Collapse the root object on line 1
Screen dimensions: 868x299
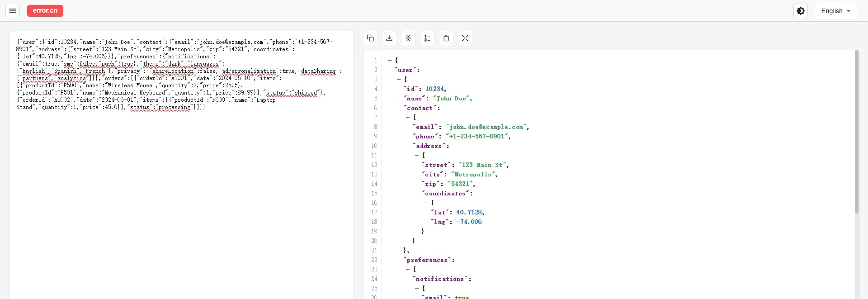390,60
